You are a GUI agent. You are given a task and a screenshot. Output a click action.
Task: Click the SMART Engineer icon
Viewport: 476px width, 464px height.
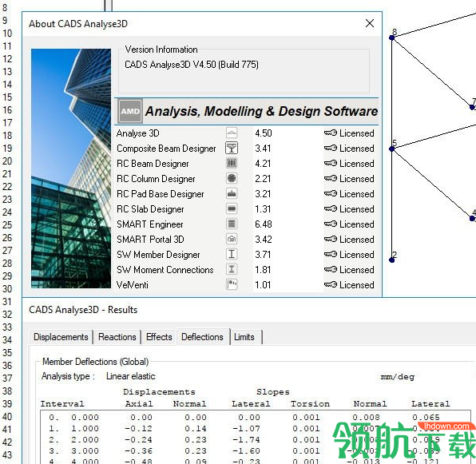(x=232, y=224)
